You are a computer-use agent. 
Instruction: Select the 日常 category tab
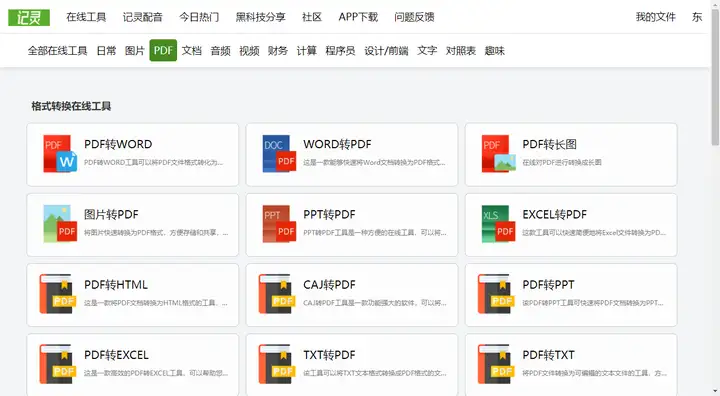(107, 51)
